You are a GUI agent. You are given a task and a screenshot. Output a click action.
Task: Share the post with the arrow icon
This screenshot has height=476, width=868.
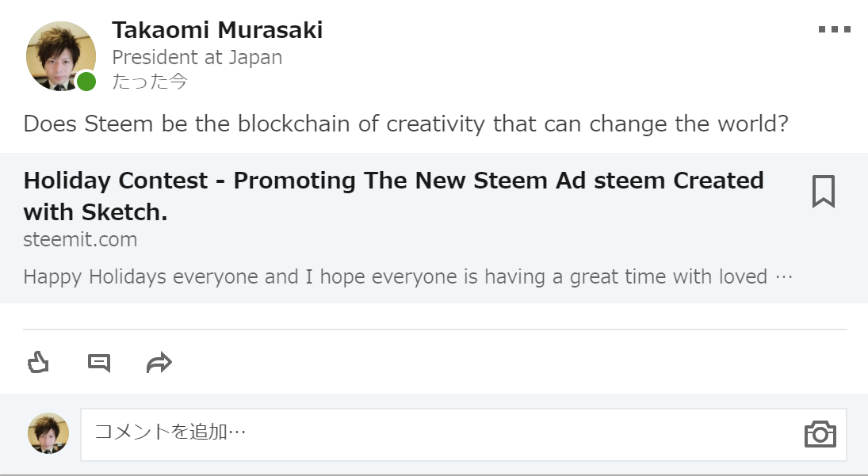click(x=159, y=364)
